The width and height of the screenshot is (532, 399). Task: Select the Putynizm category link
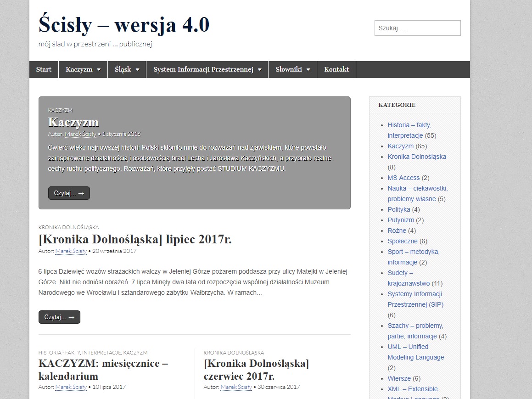[401, 220]
